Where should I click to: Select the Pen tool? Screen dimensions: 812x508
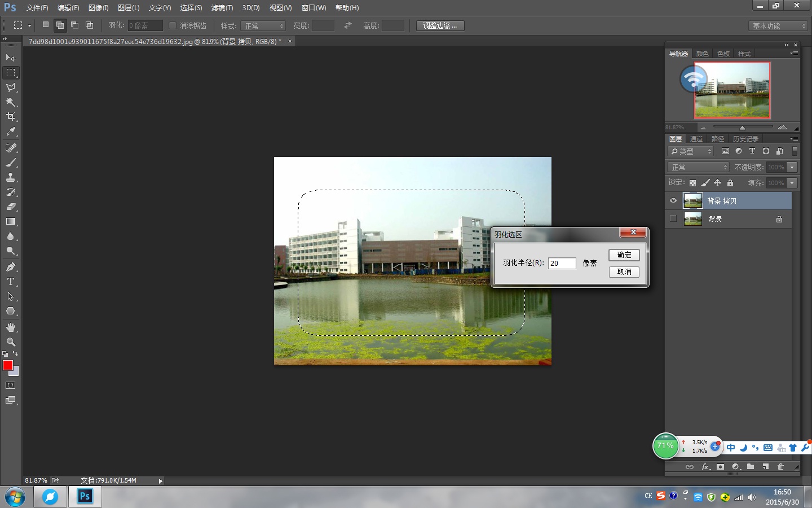(x=11, y=267)
